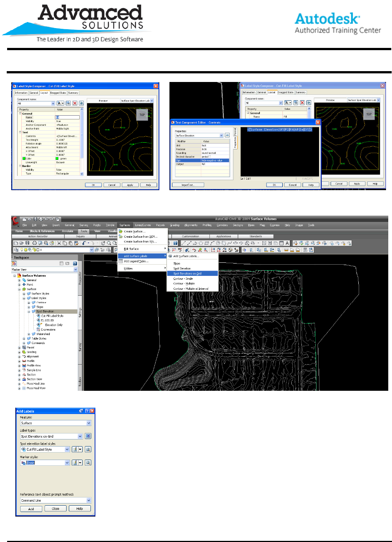The image size is (392, 542).
Task: Open the Layer Properties Manager icon
Action: click(16, 250)
